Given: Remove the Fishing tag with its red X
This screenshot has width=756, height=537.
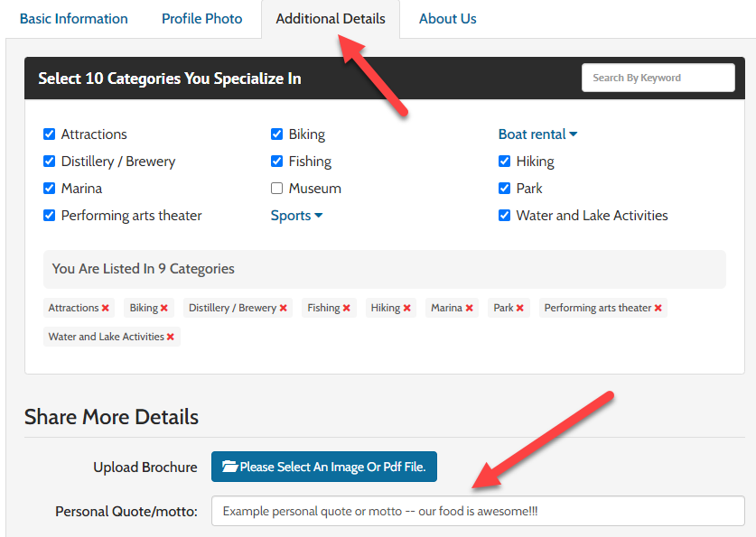Looking at the screenshot, I should 347,309.
